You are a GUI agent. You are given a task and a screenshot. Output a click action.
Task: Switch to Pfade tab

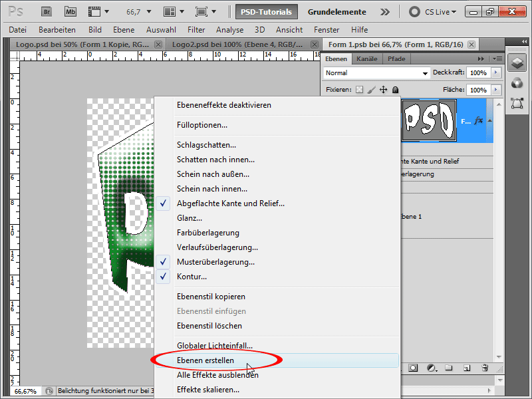[x=396, y=59]
